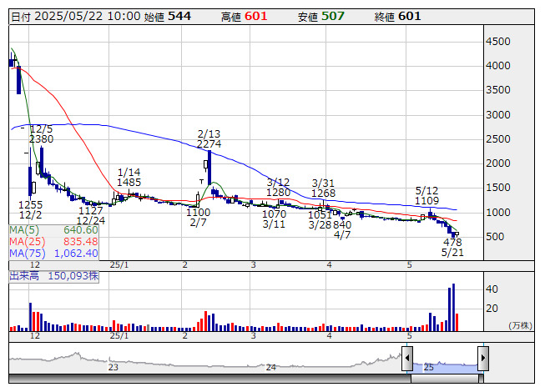
Task: Click the year 23 marker in overview
Action: point(114,367)
